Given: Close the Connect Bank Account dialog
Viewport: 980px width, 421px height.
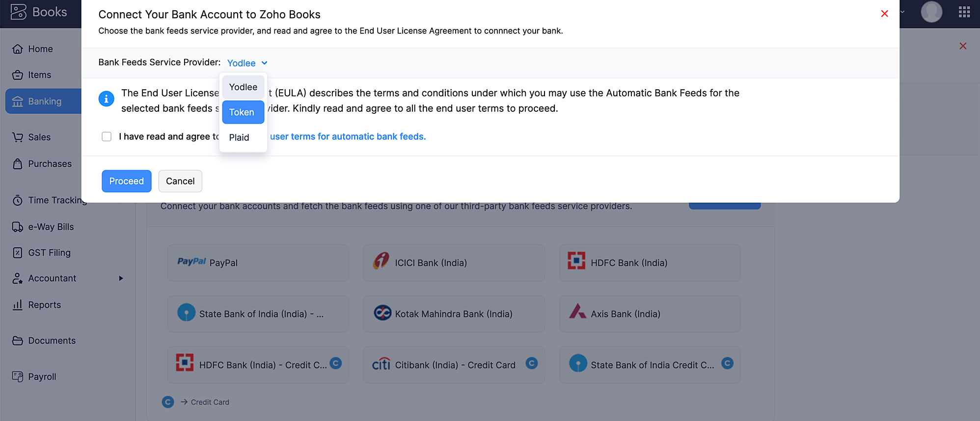Looking at the screenshot, I should click(884, 14).
